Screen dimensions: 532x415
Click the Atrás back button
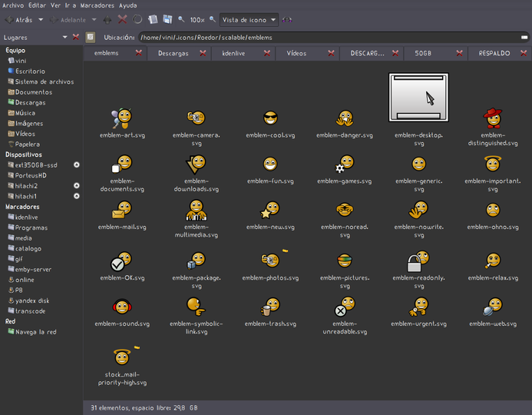pos(19,20)
